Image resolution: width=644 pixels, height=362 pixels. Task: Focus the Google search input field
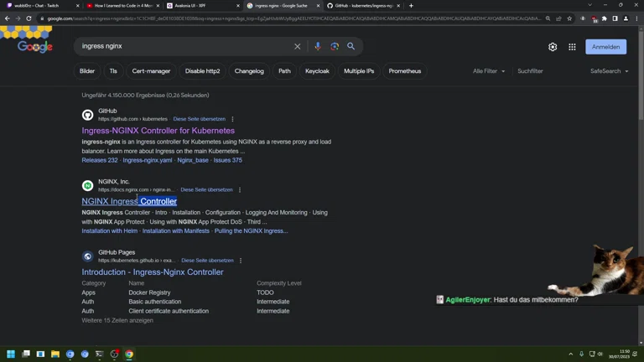point(184,47)
